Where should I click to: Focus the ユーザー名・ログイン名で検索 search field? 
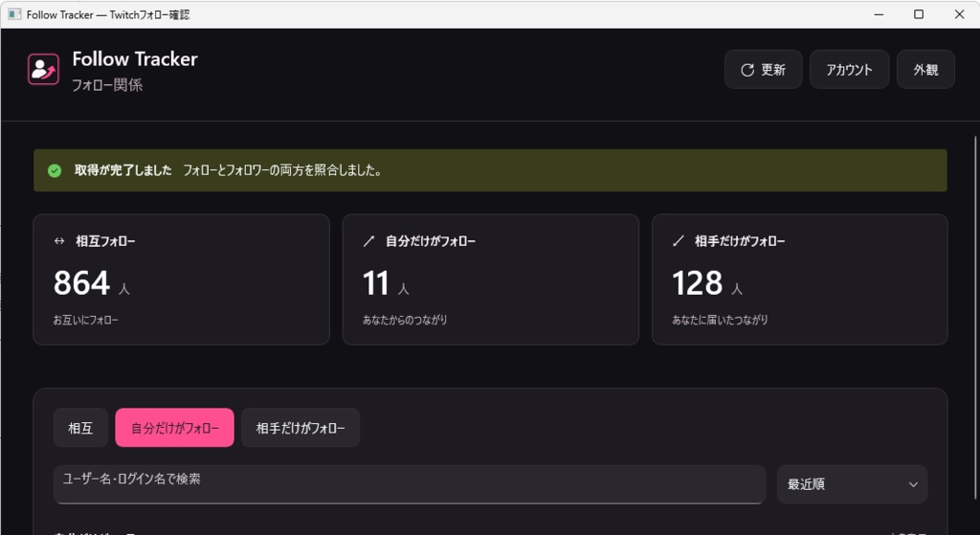[x=410, y=483]
